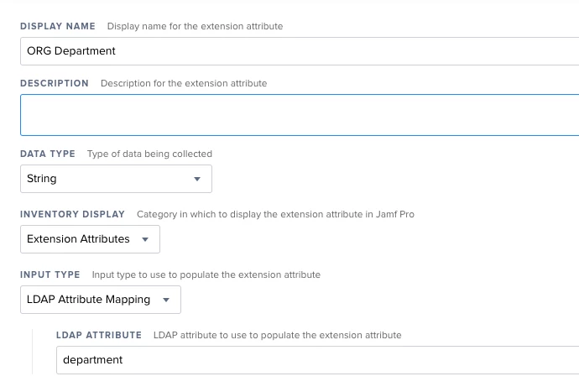Click the LDAP Attribute Mapping arrow icon
The width and height of the screenshot is (579, 392).
pos(166,300)
